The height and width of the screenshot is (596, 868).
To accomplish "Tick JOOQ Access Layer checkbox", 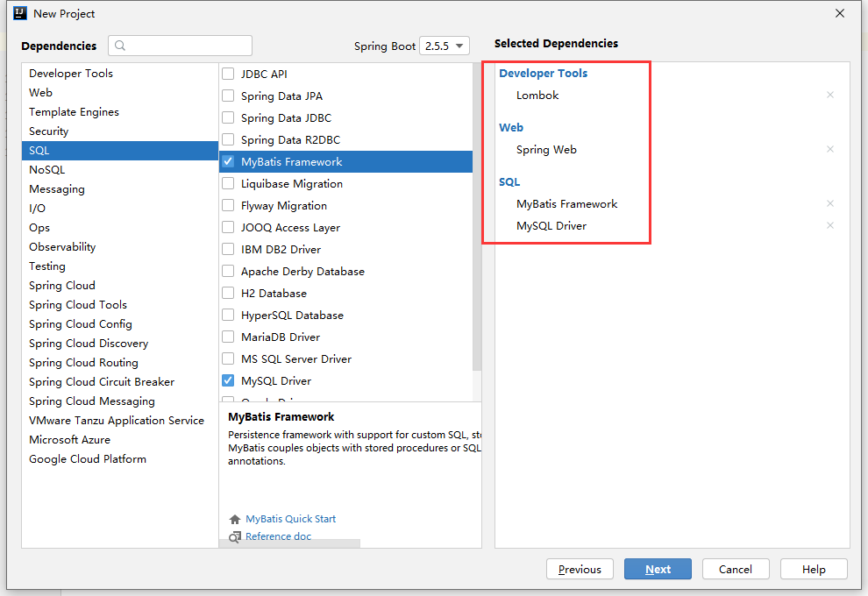I will [228, 227].
